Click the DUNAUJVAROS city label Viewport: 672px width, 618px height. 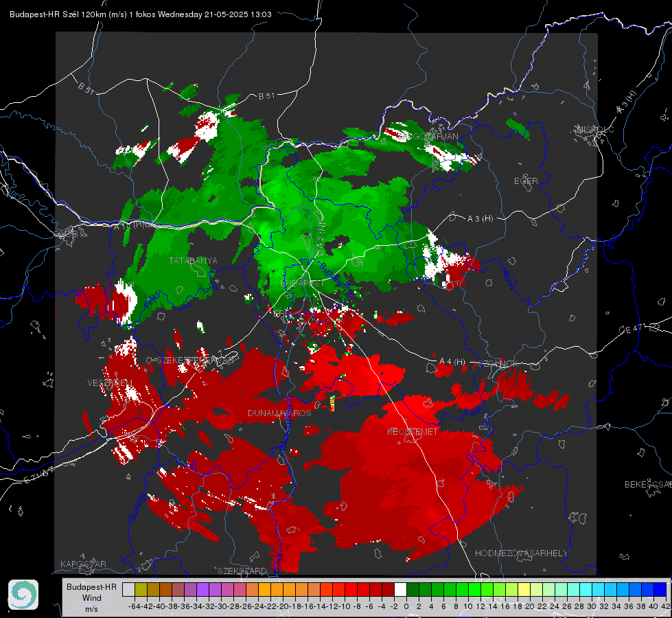tap(279, 413)
